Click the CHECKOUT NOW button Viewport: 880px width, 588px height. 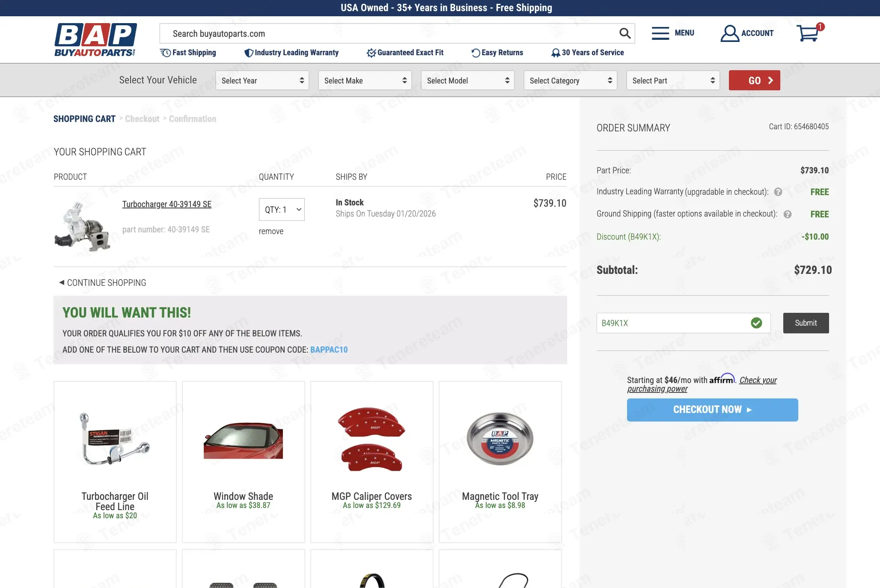click(x=712, y=410)
